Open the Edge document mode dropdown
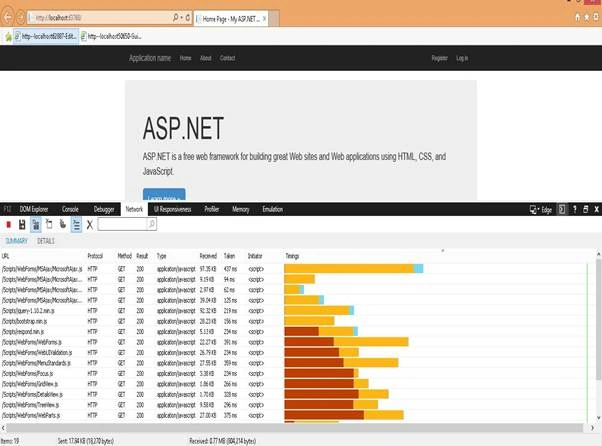The width and height of the screenshot is (602, 446). tap(541, 210)
